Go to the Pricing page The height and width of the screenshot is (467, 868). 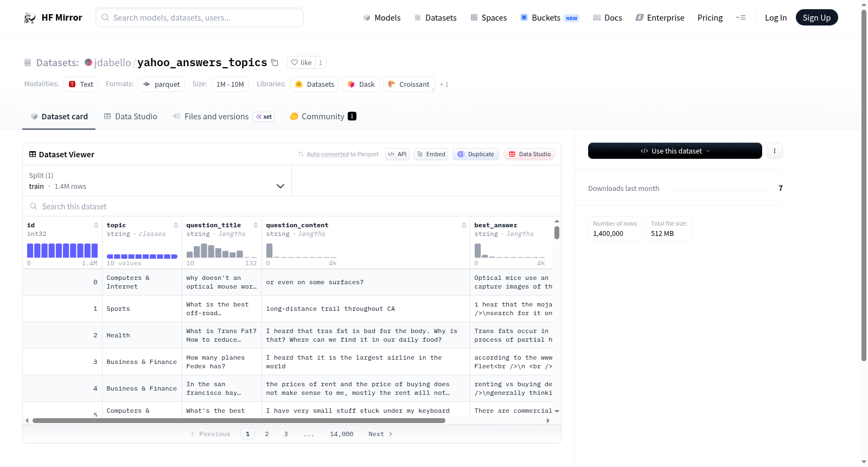pyautogui.click(x=710, y=17)
